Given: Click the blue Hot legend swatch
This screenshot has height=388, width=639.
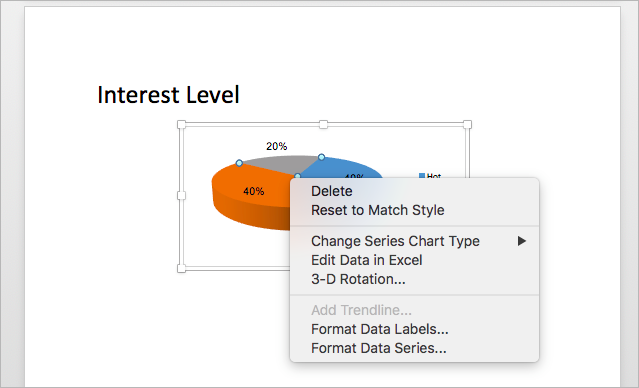Looking at the screenshot, I should click(x=422, y=176).
